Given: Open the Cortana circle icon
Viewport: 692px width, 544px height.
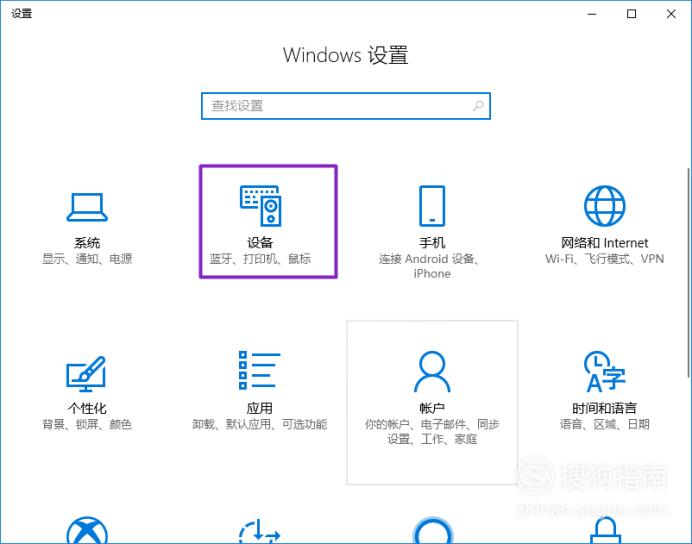Looking at the screenshot, I should (432, 530).
